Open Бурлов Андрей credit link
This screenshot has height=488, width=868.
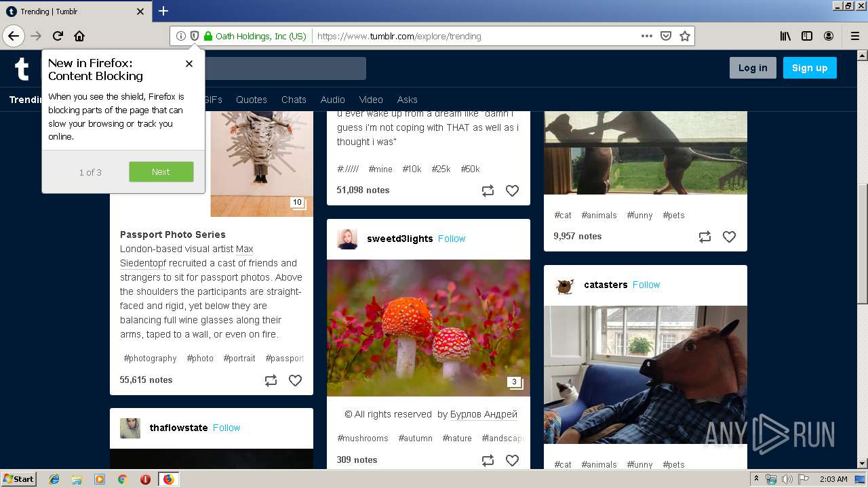coord(484,414)
